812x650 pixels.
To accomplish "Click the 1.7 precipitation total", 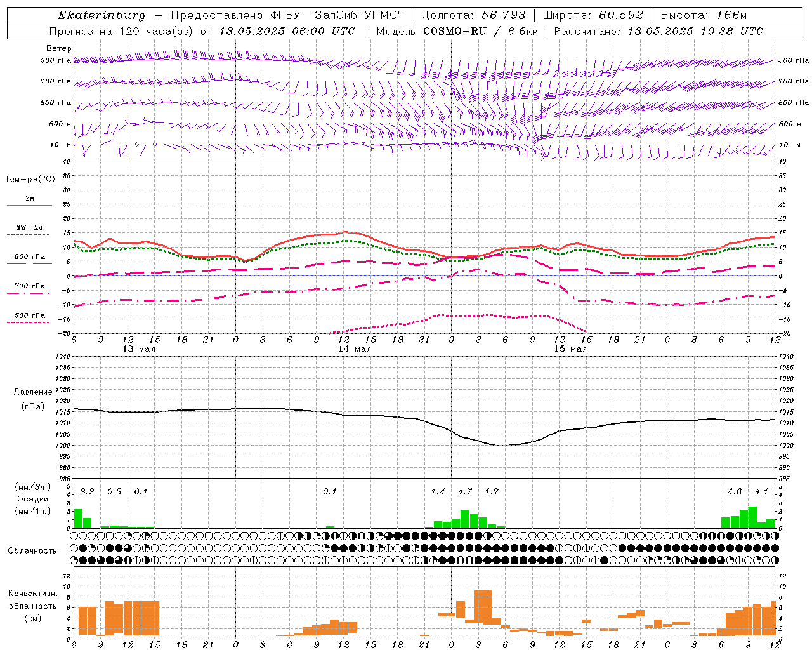I will tap(492, 492).
